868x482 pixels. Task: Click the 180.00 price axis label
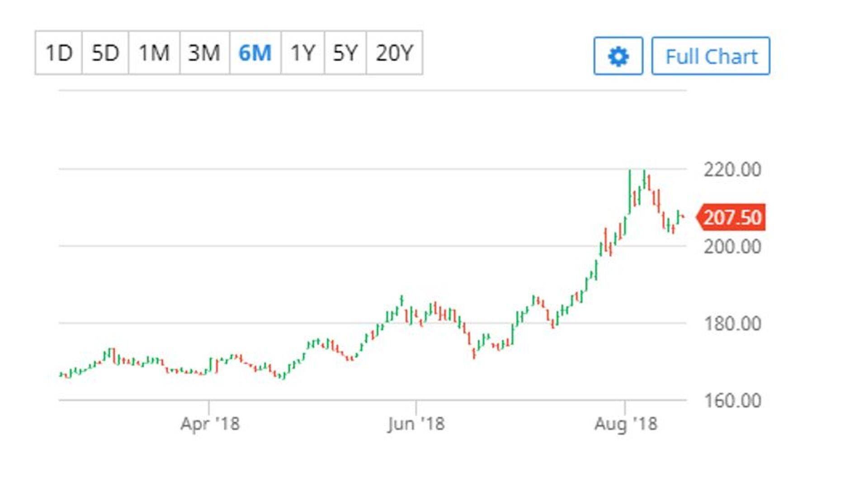(732, 323)
